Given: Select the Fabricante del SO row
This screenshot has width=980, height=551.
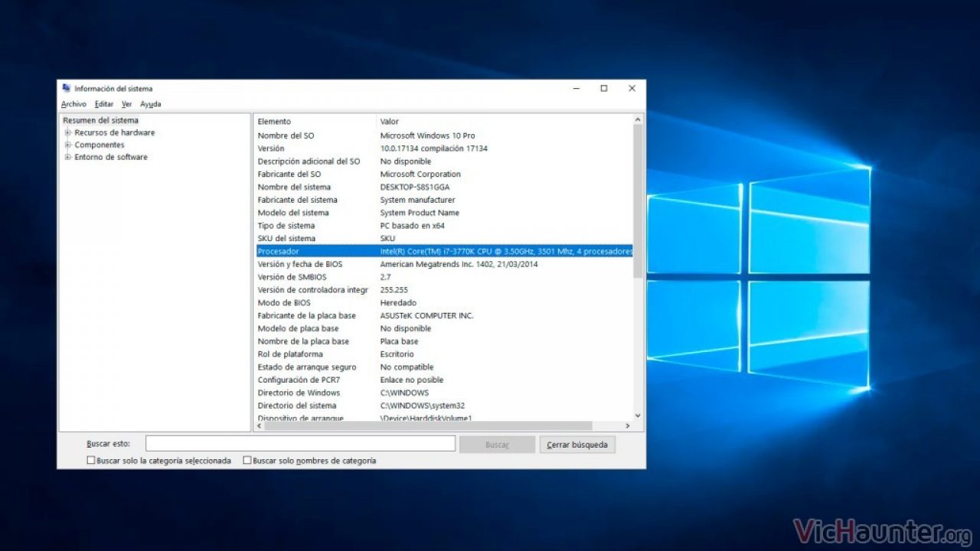Looking at the screenshot, I should (x=443, y=174).
